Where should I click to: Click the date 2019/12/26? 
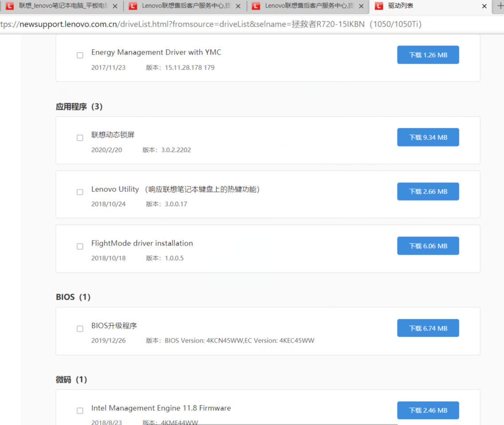pyautogui.click(x=108, y=340)
